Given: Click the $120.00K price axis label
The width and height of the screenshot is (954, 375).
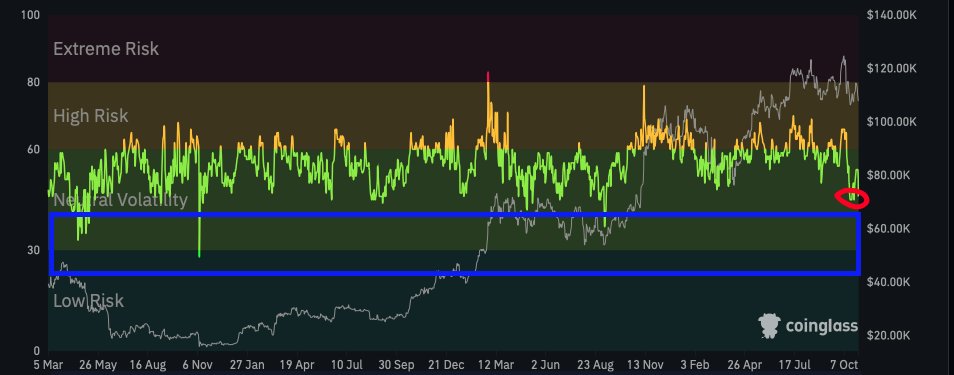Looking at the screenshot, I should pos(891,68).
